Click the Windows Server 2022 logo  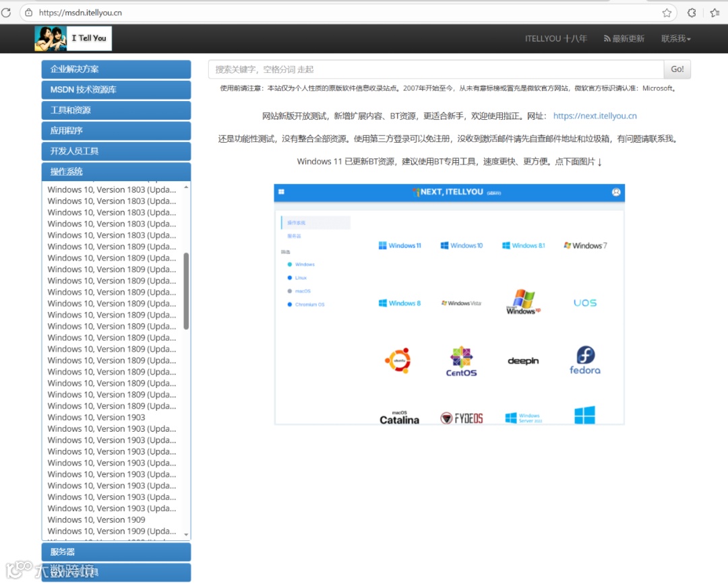click(523, 418)
